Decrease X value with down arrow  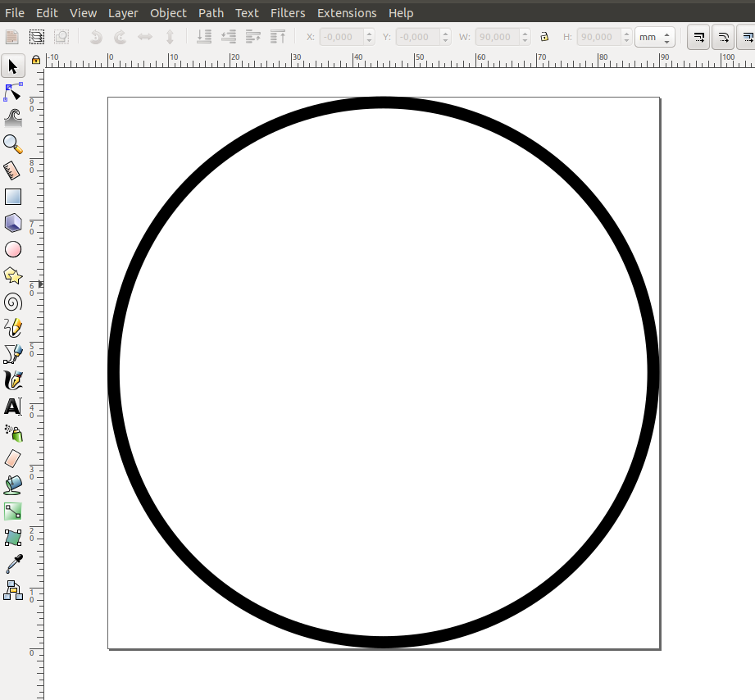[x=370, y=41]
